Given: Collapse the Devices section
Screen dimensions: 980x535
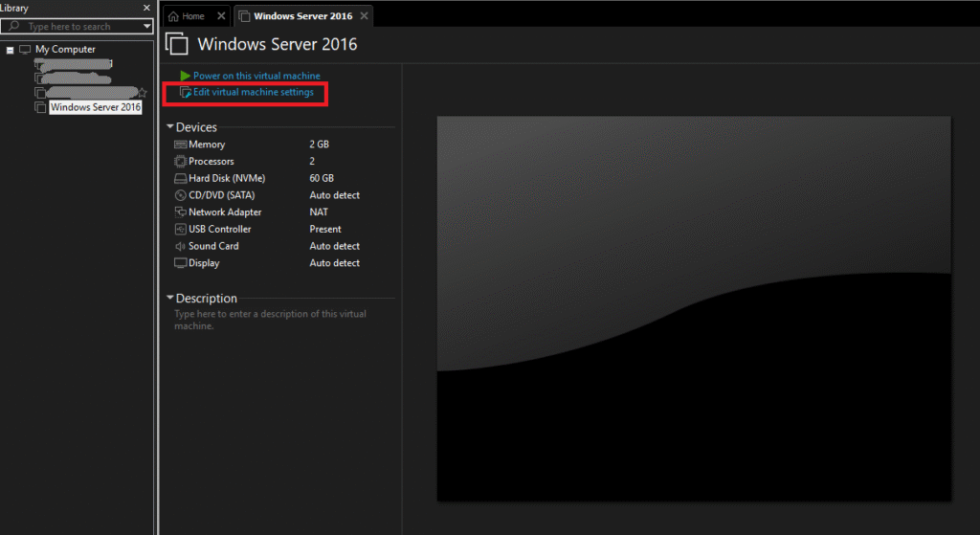Looking at the screenshot, I should pyautogui.click(x=170, y=127).
